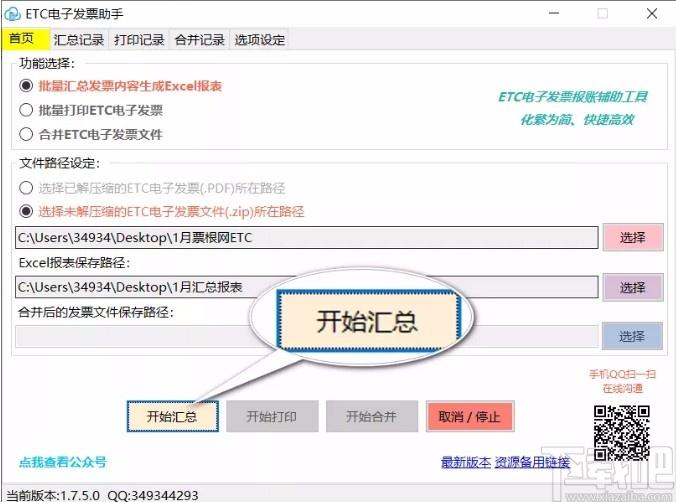
Task: Click the 开始打印 button
Action: coord(272,416)
